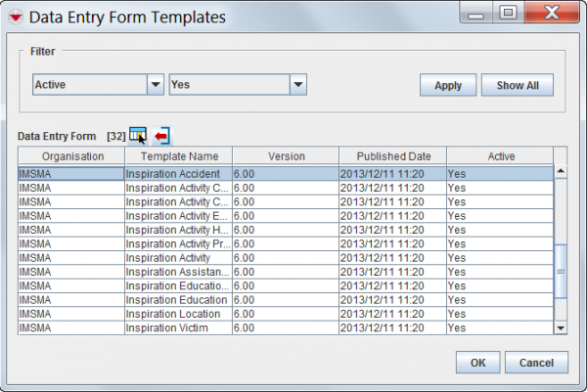The height and width of the screenshot is (392, 587).
Task: Open the Active filter field dropdown
Action: [155, 85]
